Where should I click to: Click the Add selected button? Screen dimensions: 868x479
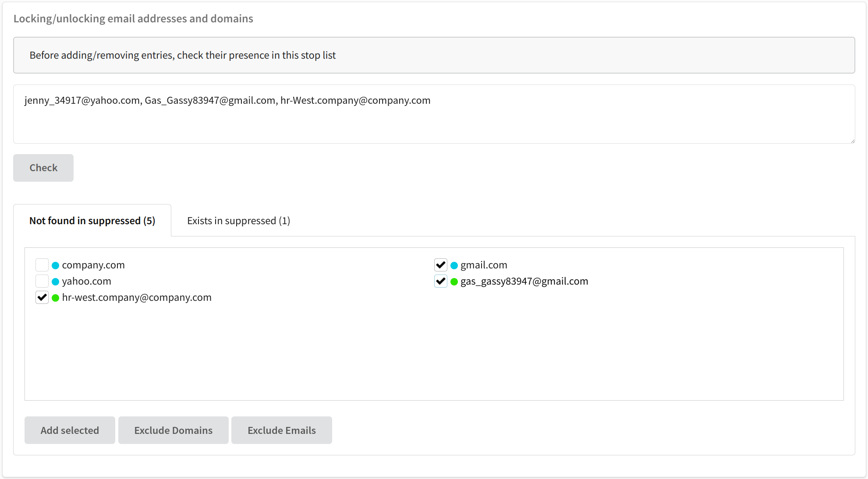(x=69, y=430)
